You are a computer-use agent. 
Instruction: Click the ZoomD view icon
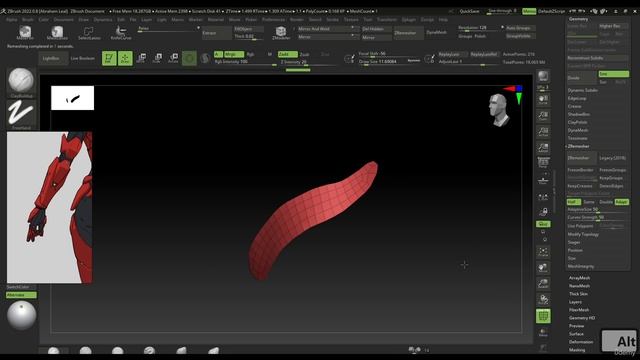click(x=543, y=284)
